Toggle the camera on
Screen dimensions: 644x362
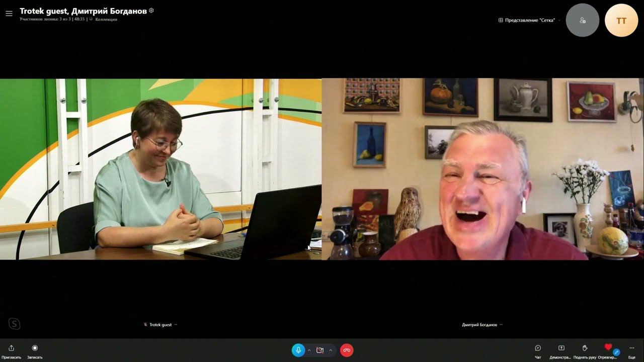click(319, 350)
